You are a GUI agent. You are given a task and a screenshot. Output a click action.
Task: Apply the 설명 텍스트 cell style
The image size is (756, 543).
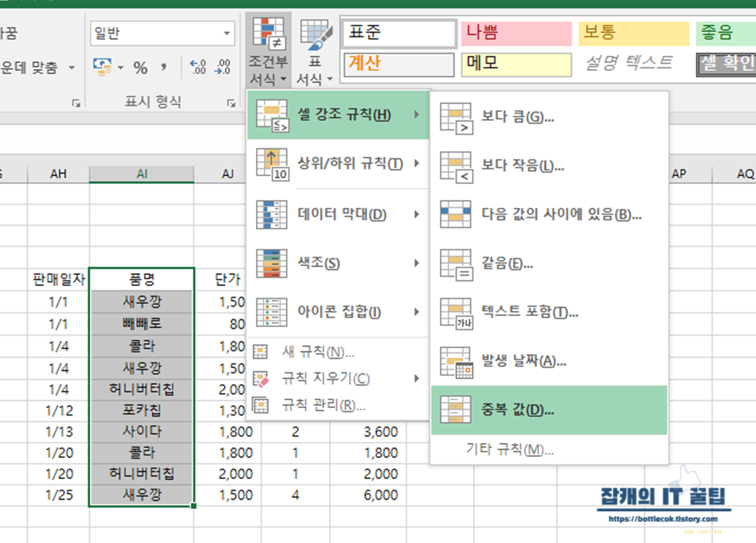tap(629, 63)
